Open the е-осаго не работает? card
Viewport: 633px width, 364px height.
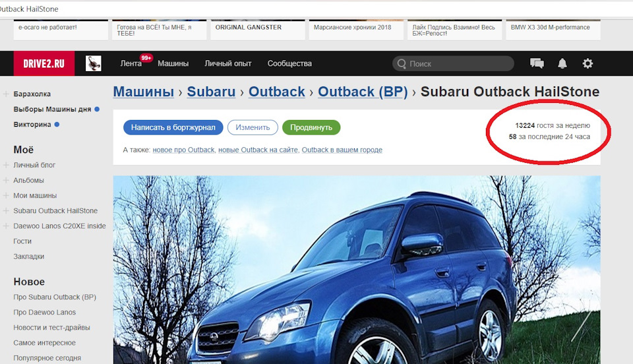tap(61, 30)
